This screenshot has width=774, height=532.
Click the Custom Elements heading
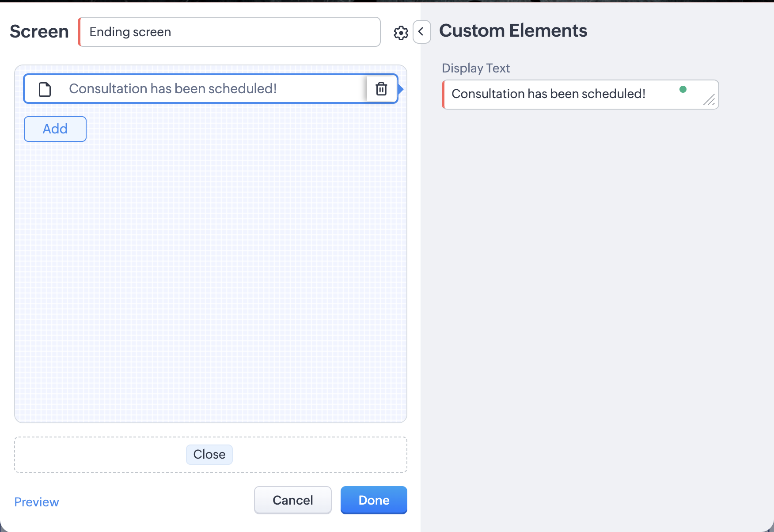[x=513, y=31]
